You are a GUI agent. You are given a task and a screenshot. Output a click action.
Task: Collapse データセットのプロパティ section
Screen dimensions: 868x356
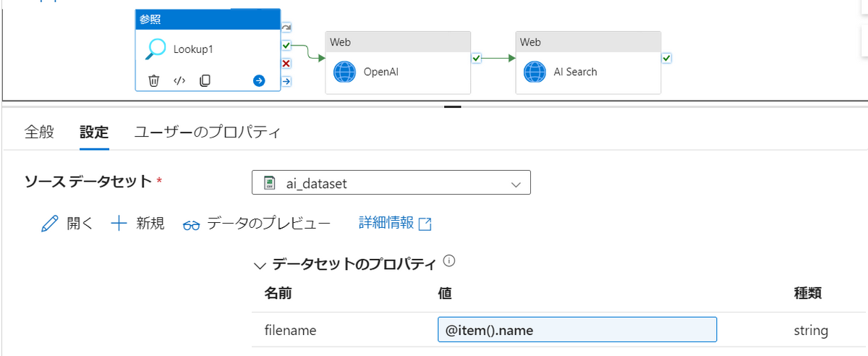[x=260, y=266]
